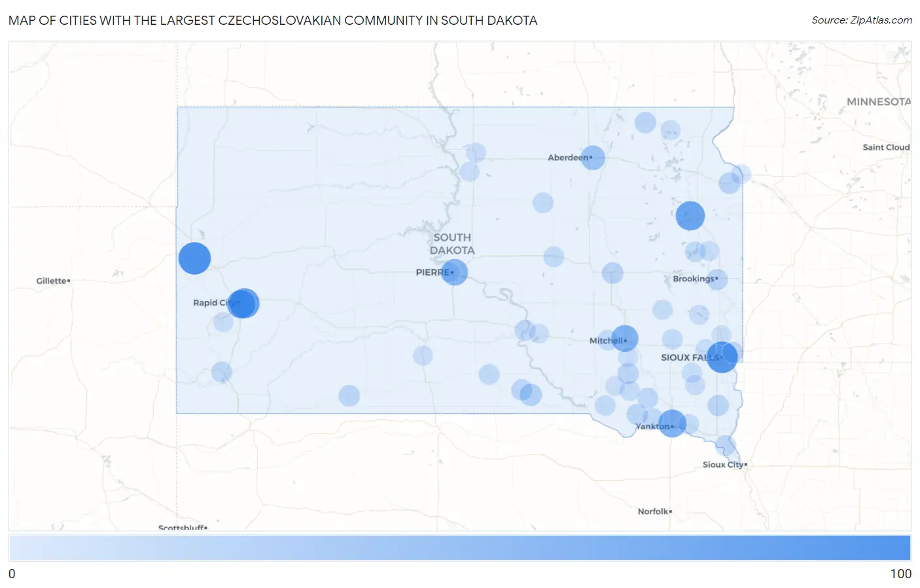
Task: Select the Mitchell bubble marker
Action: (x=624, y=339)
